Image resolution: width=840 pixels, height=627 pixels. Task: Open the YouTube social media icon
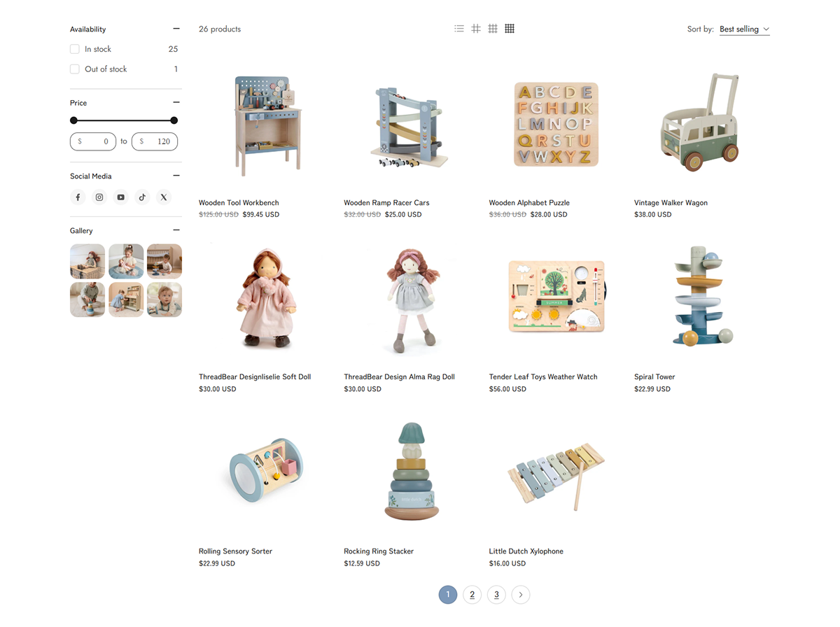coord(121,197)
